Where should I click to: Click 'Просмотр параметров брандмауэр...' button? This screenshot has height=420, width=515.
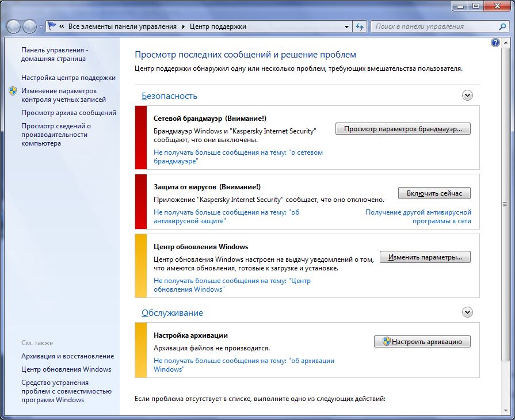click(403, 129)
